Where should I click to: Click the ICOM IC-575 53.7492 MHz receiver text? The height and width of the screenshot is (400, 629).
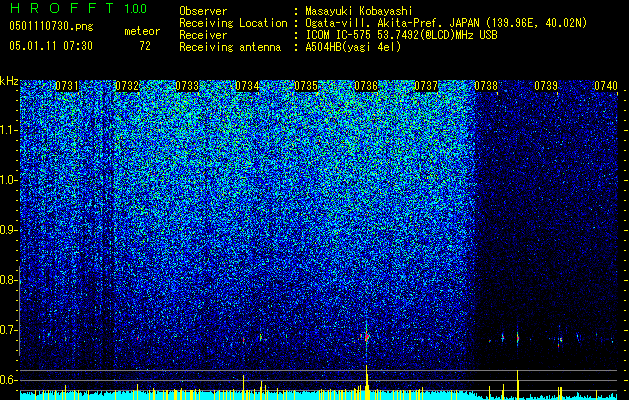401,35
